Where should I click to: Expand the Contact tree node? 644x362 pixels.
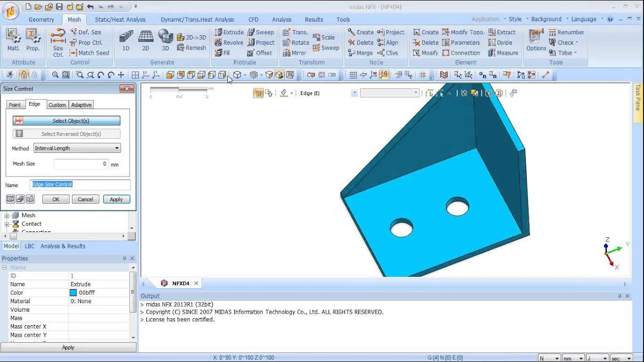[x=8, y=224]
